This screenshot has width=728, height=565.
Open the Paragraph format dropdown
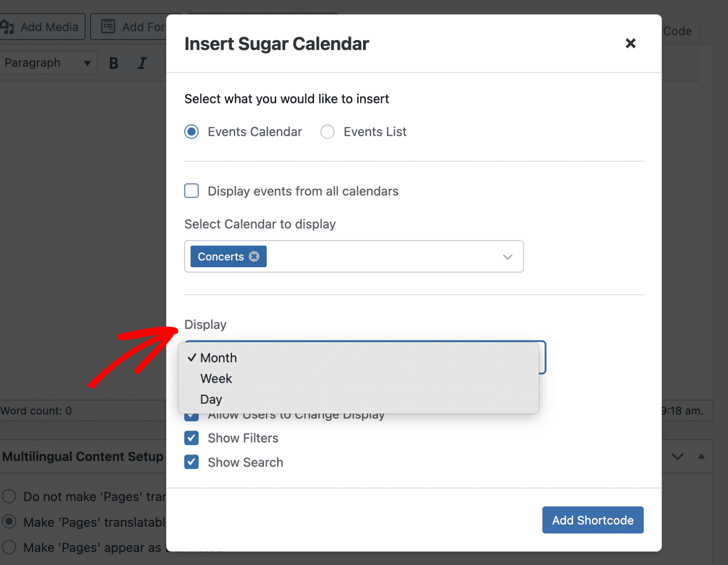tap(48, 63)
